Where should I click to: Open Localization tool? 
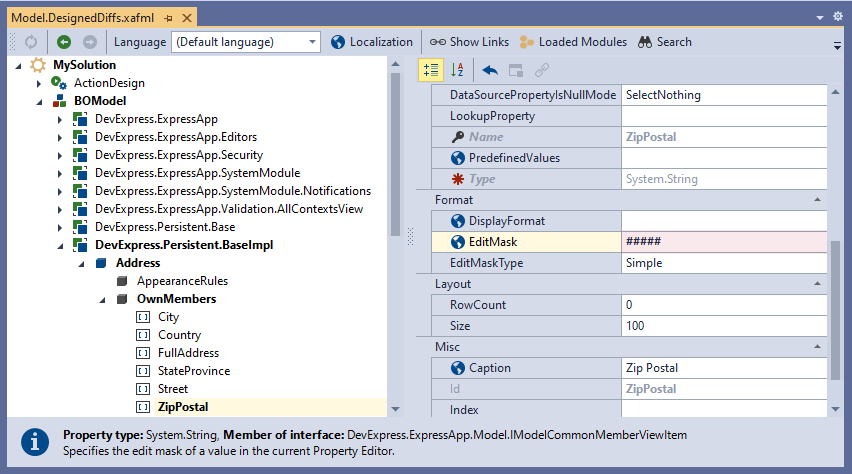pos(372,42)
